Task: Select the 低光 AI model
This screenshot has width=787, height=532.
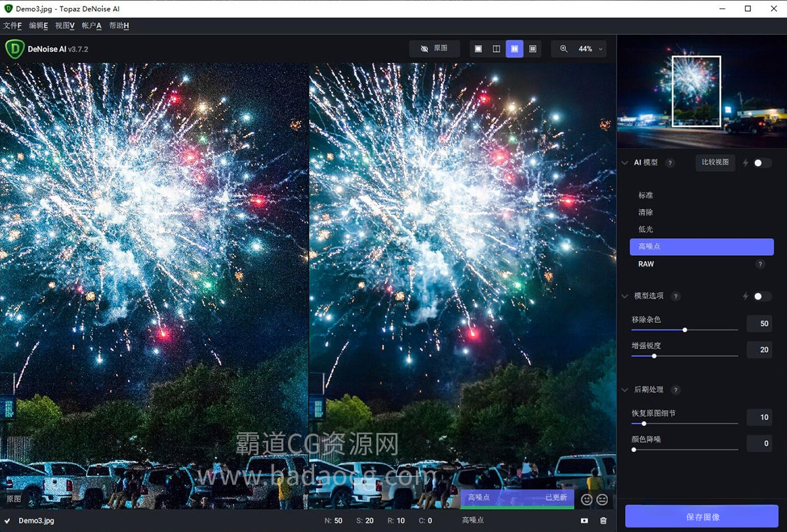Action: (702, 230)
